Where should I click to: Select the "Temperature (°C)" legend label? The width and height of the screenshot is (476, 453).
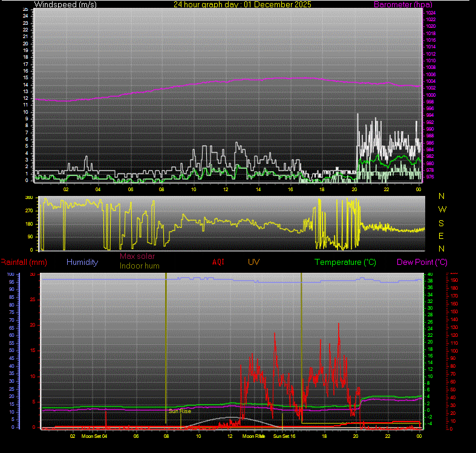point(345,262)
